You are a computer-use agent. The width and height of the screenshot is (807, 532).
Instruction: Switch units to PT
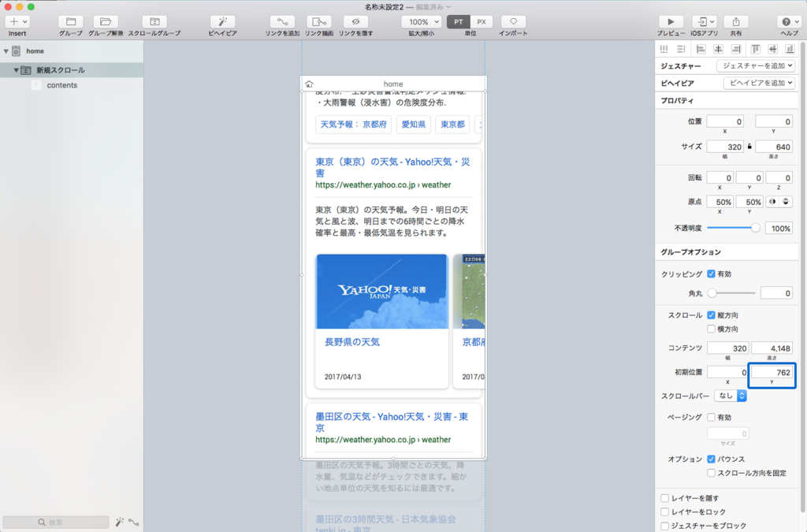(x=458, y=21)
